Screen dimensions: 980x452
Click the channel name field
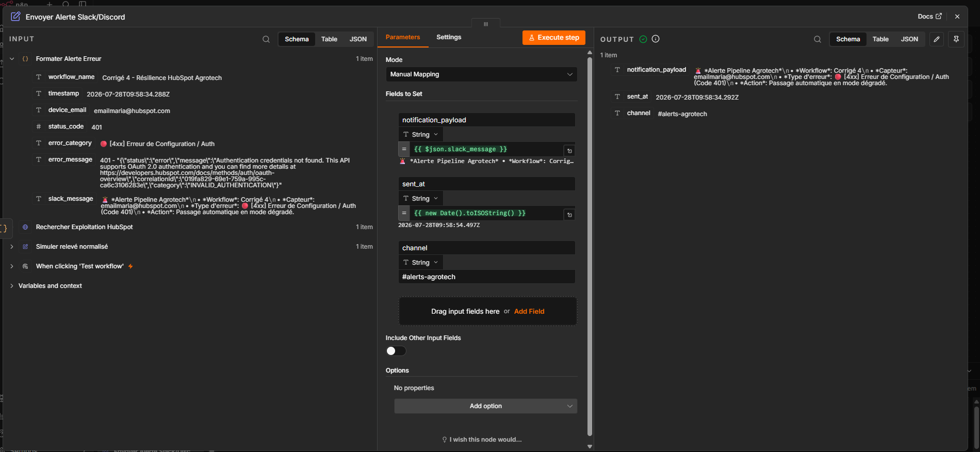486,248
